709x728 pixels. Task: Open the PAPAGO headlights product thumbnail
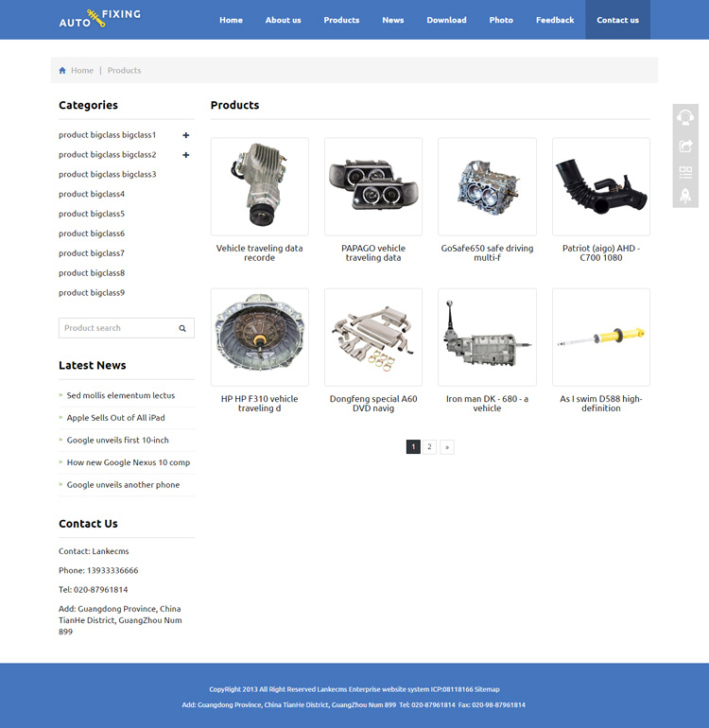tap(373, 186)
